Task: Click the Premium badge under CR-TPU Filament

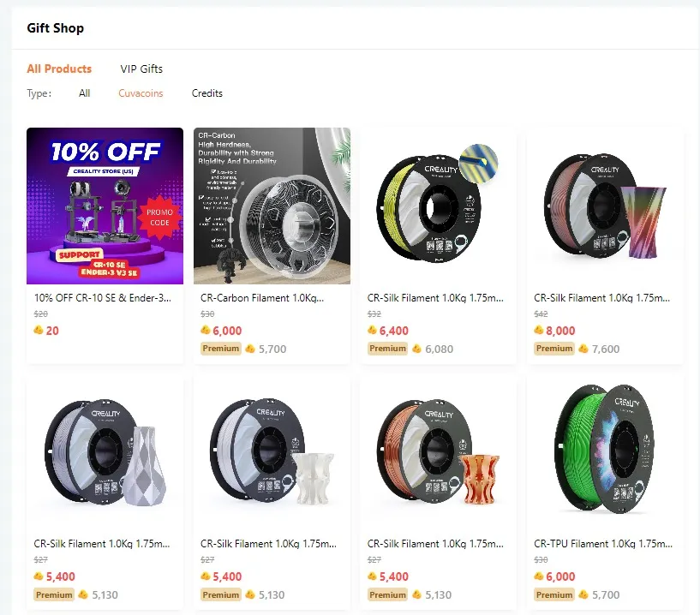Action: tap(553, 594)
